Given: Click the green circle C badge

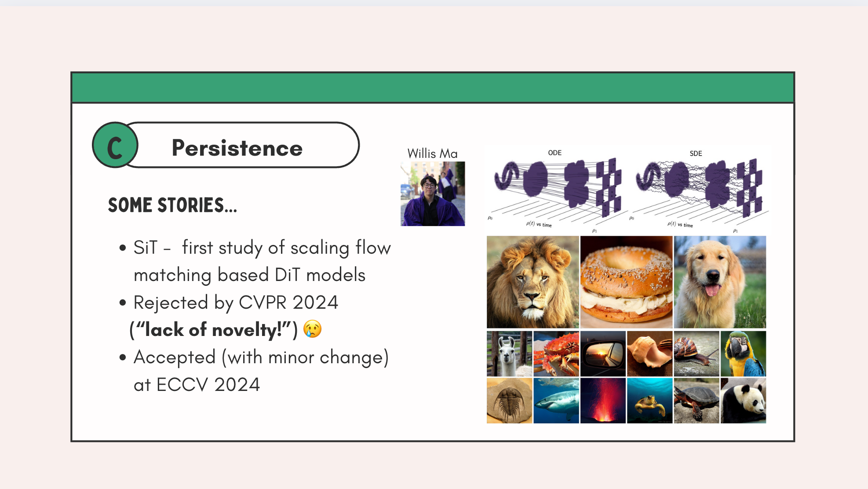Looking at the screenshot, I should pyautogui.click(x=115, y=145).
